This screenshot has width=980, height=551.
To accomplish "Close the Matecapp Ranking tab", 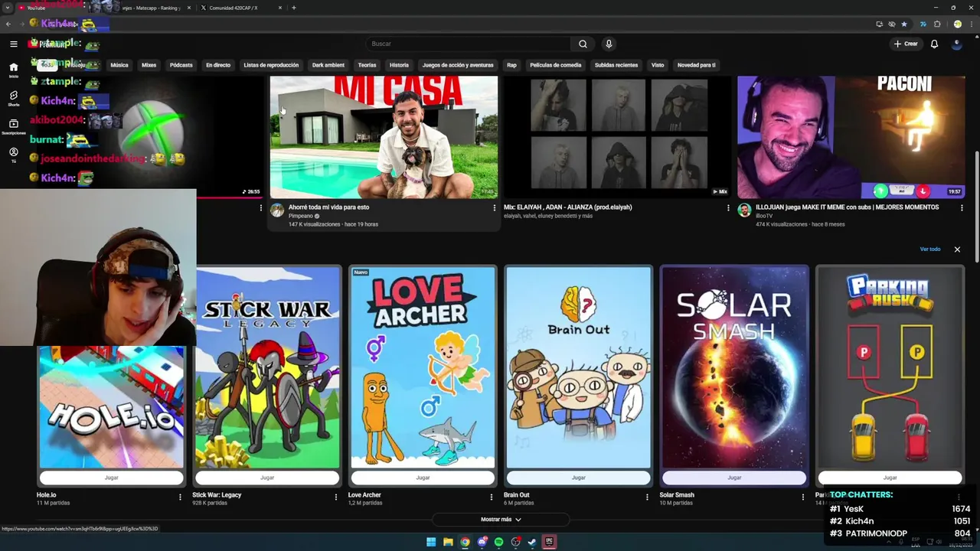I will pos(189,8).
